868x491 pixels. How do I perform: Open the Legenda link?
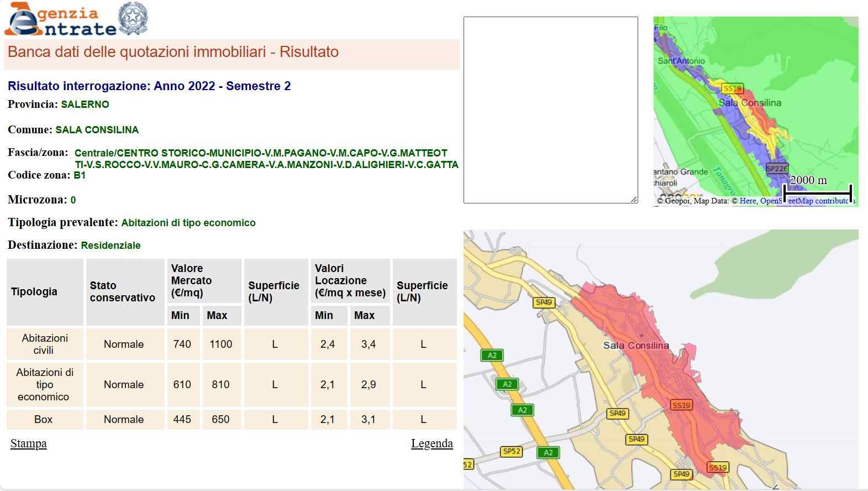click(x=432, y=443)
